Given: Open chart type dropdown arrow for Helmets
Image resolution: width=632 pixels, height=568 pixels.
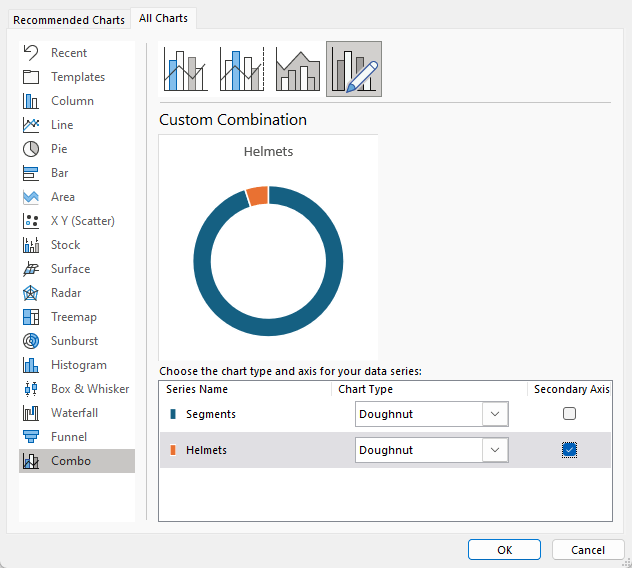Looking at the screenshot, I should (x=495, y=450).
